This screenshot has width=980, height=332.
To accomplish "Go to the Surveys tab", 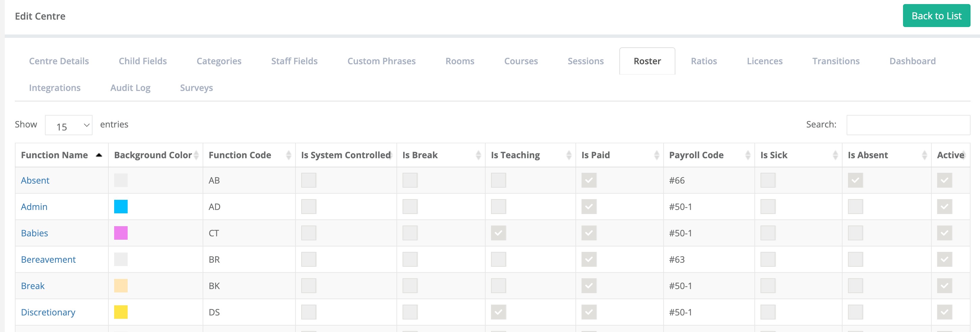I will coord(196,88).
